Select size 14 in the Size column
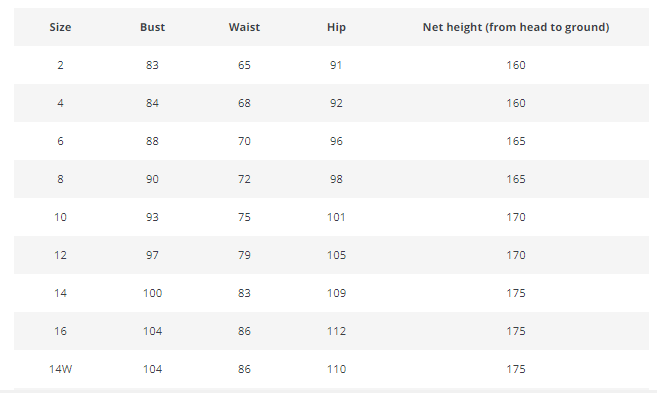The width and height of the screenshot is (657, 393). coord(60,293)
